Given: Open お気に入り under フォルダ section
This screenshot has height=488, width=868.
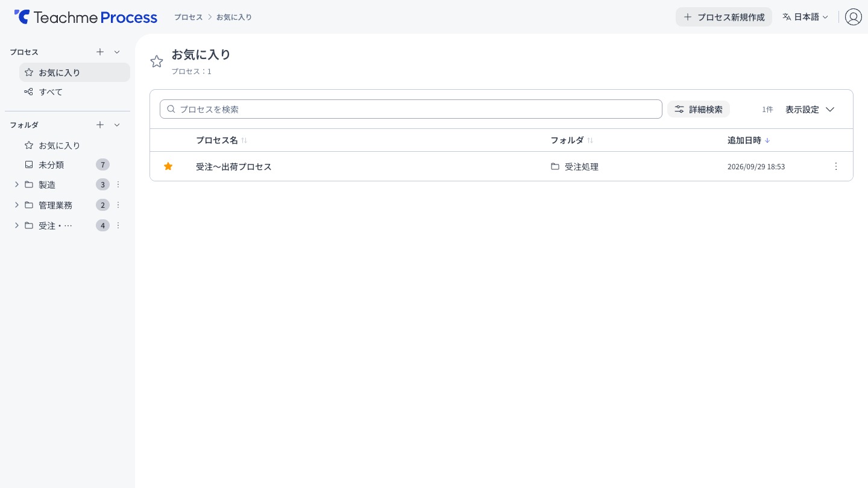Looking at the screenshot, I should [x=75, y=145].
